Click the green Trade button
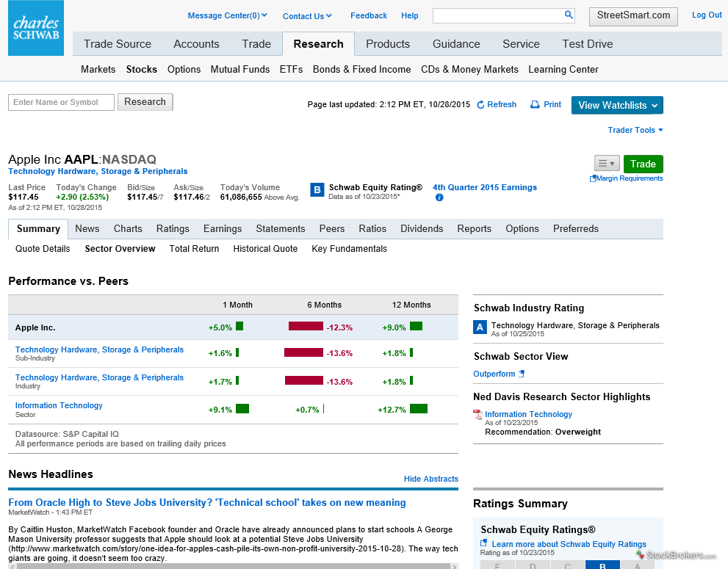This screenshot has width=728, height=569. [x=643, y=164]
